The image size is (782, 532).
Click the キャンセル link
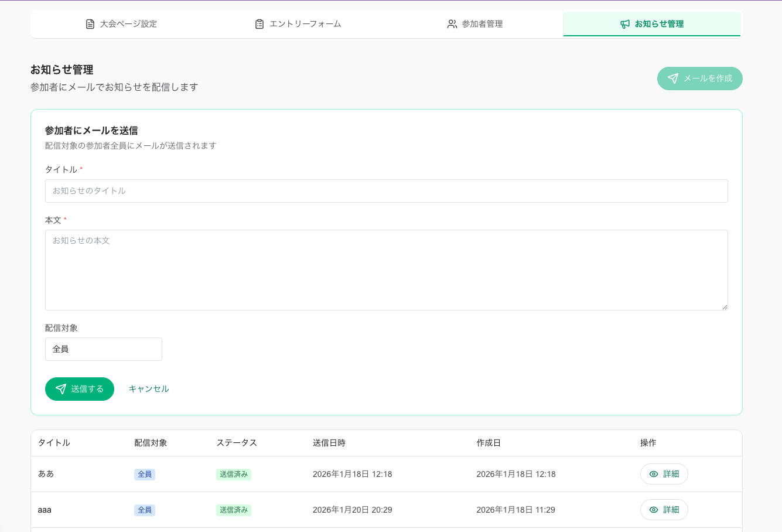coord(149,389)
